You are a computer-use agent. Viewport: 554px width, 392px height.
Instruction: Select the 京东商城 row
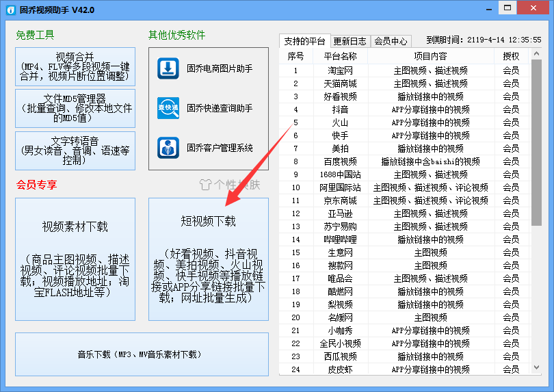(405, 200)
